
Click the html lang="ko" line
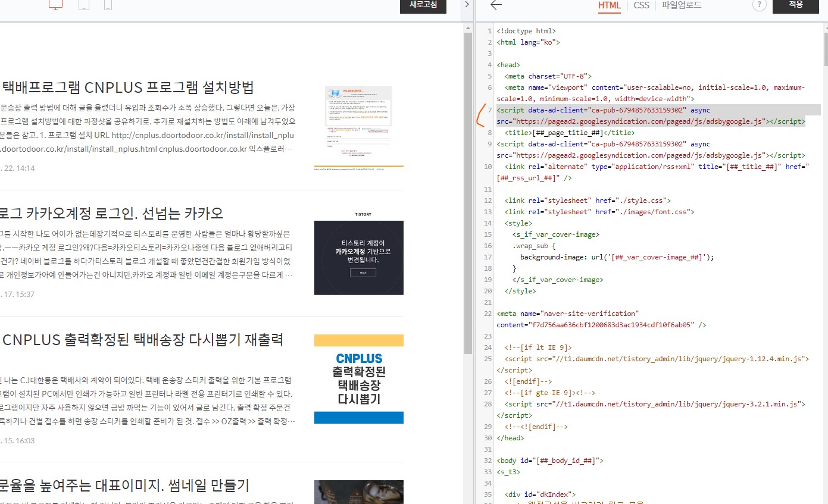coord(528,42)
